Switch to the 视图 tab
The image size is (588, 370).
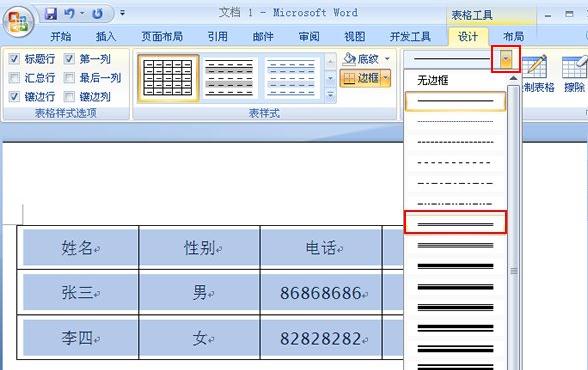pos(355,36)
